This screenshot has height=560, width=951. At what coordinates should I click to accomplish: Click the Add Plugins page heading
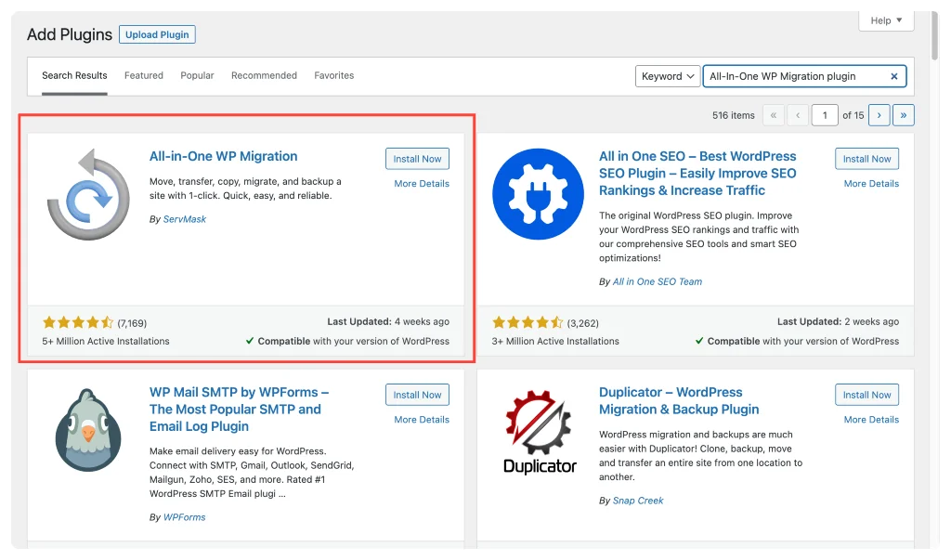70,34
